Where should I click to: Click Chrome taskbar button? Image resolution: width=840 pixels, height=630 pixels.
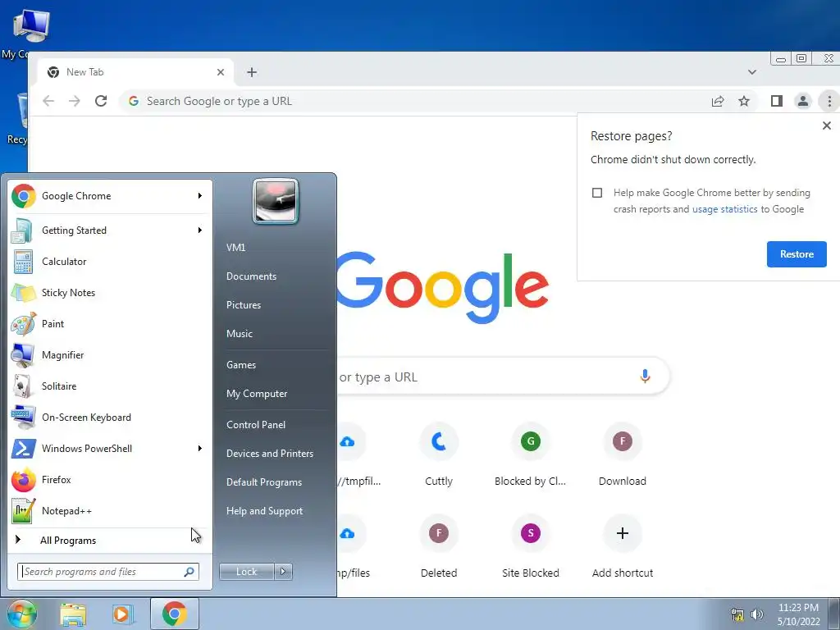pyautogui.click(x=175, y=614)
